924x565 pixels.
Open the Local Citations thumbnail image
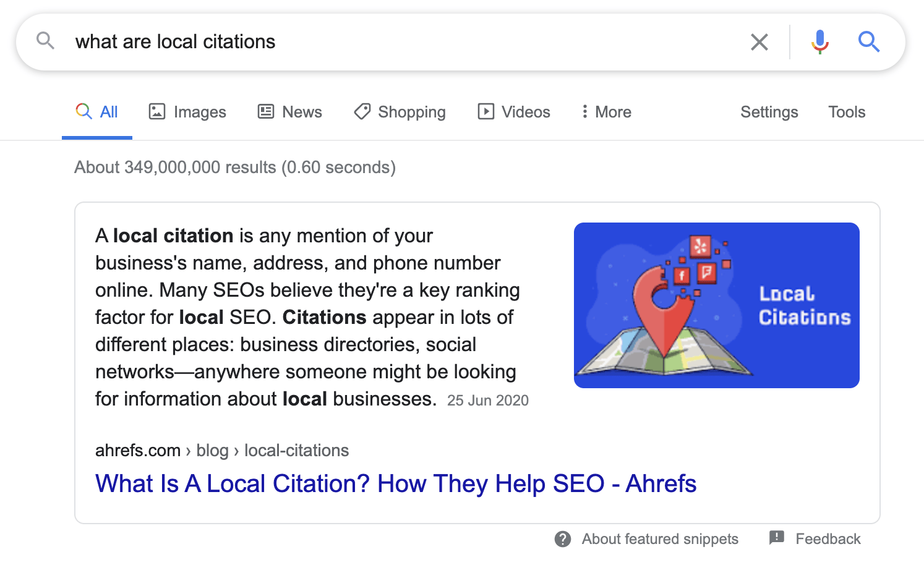click(716, 305)
